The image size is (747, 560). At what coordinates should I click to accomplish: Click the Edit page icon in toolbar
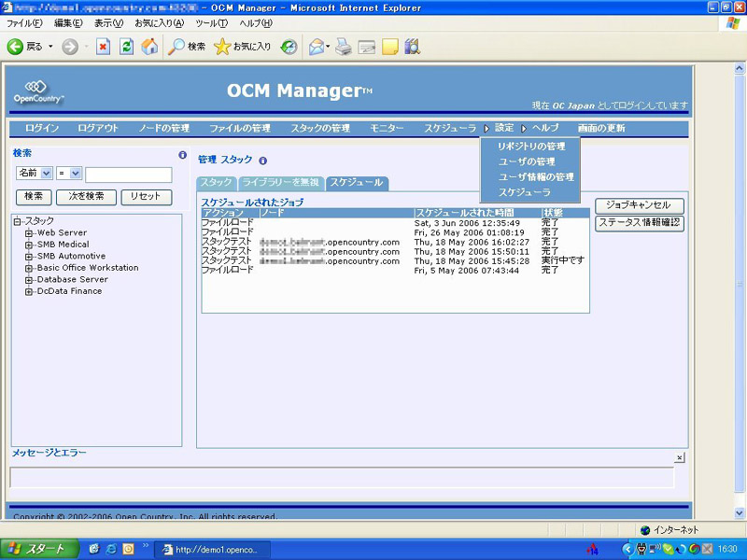(366, 47)
